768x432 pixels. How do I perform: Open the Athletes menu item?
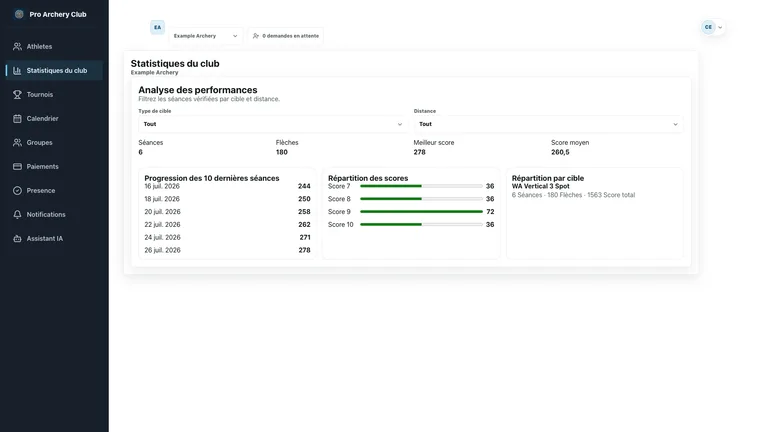click(x=54, y=47)
